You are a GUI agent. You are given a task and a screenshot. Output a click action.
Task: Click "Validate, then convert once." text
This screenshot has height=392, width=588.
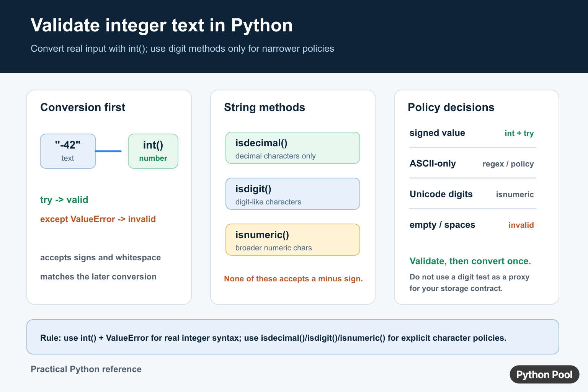[x=470, y=261]
